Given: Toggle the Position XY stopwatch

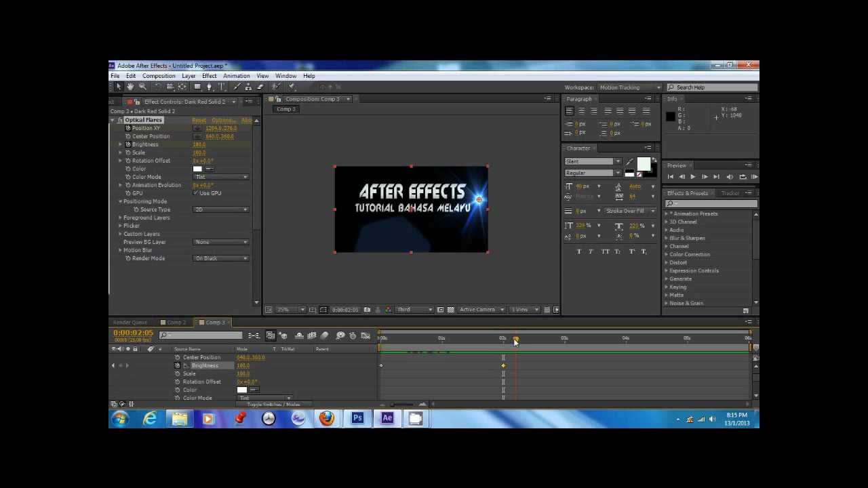Looking at the screenshot, I should point(127,128).
